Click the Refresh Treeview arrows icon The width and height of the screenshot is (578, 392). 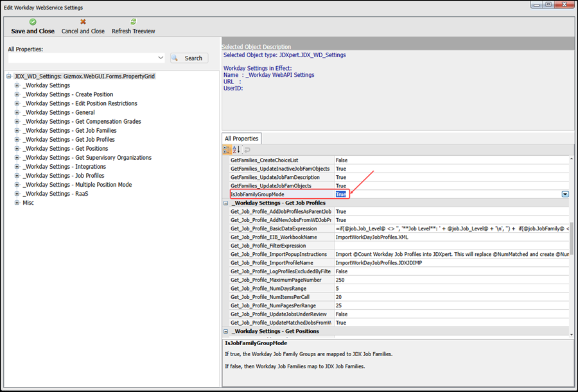tap(134, 22)
